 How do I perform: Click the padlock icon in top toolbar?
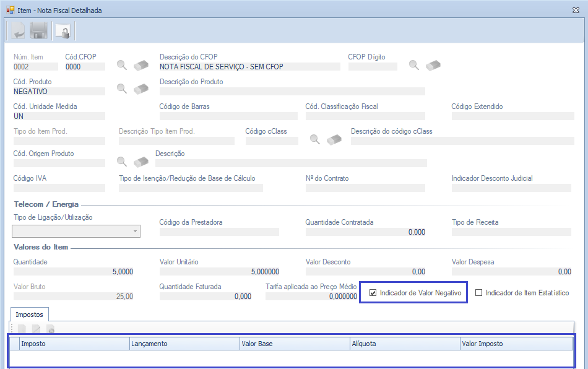(x=62, y=30)
